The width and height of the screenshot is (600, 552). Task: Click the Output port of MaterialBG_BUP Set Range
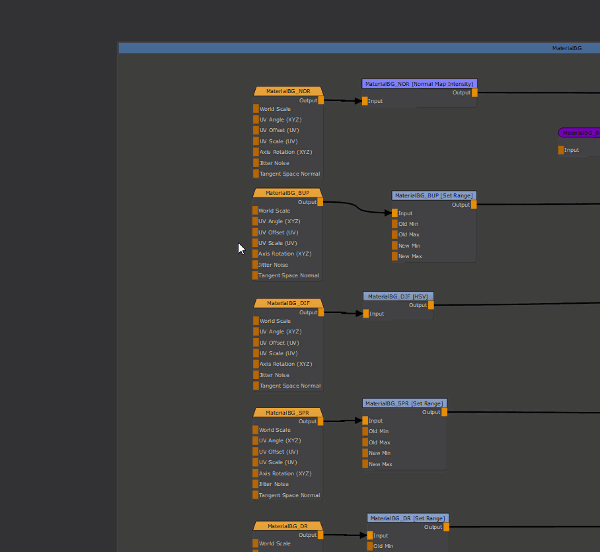474,205
